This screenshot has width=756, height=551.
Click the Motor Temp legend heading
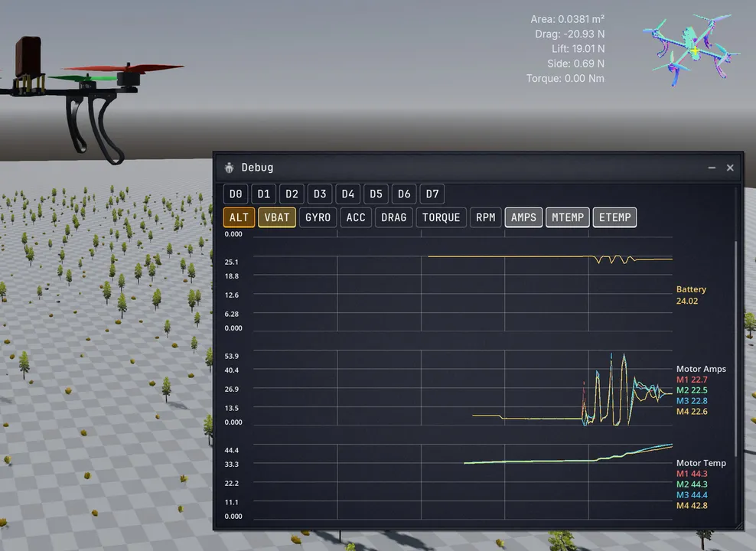701,463
